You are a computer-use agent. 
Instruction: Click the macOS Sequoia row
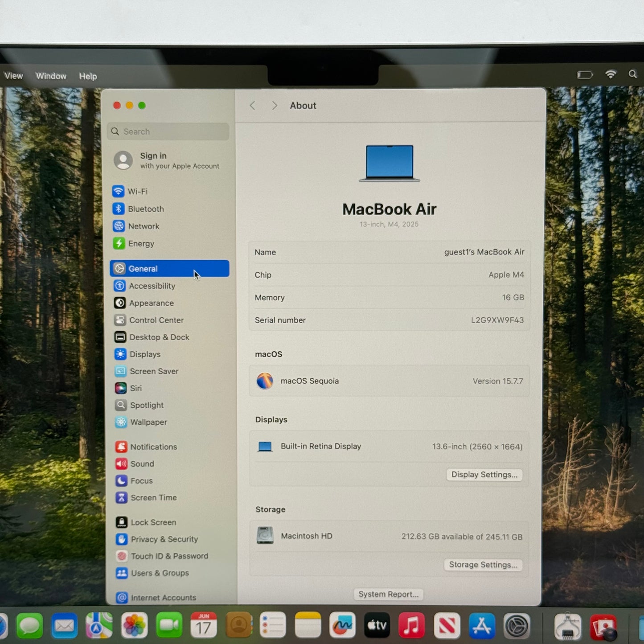[389, 381]
